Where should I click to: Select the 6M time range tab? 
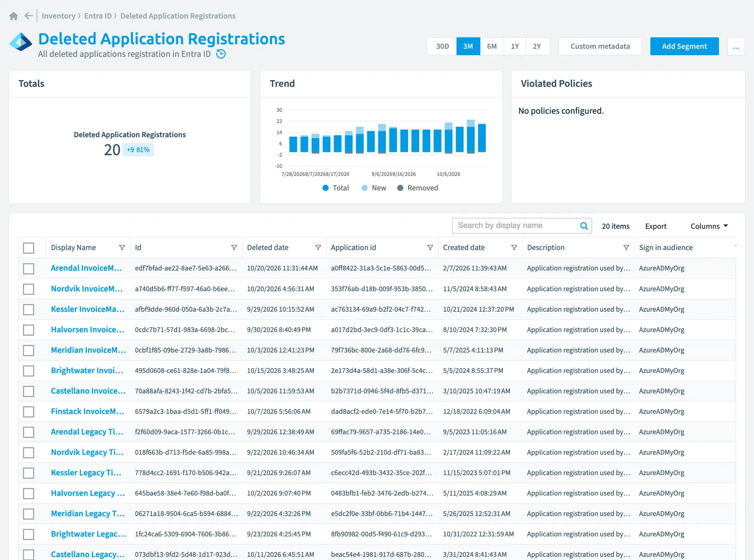pyautogui.click(x=492, y=46)
